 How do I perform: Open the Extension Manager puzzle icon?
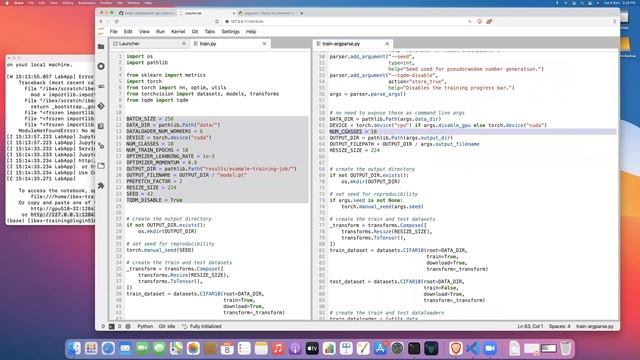101,186
